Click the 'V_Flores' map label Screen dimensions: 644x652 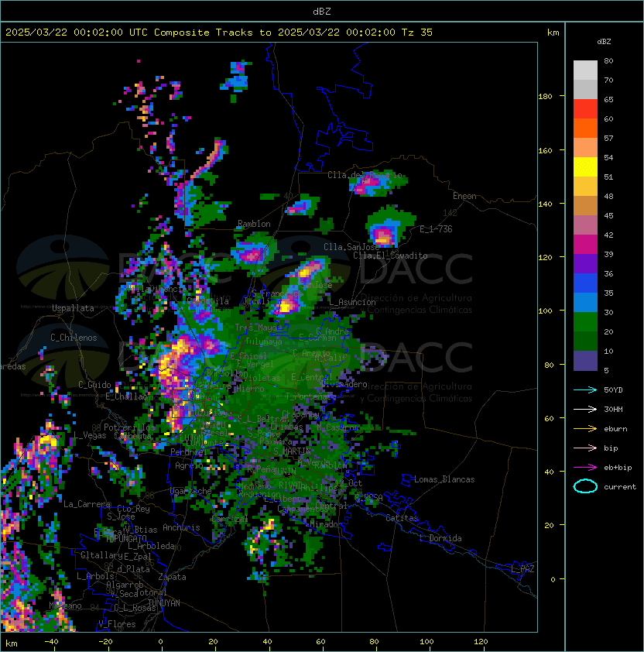[x=117, y=624]
